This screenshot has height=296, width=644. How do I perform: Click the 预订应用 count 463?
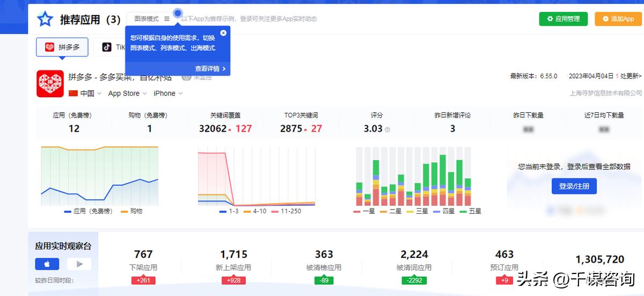click(x=504, y=254)
